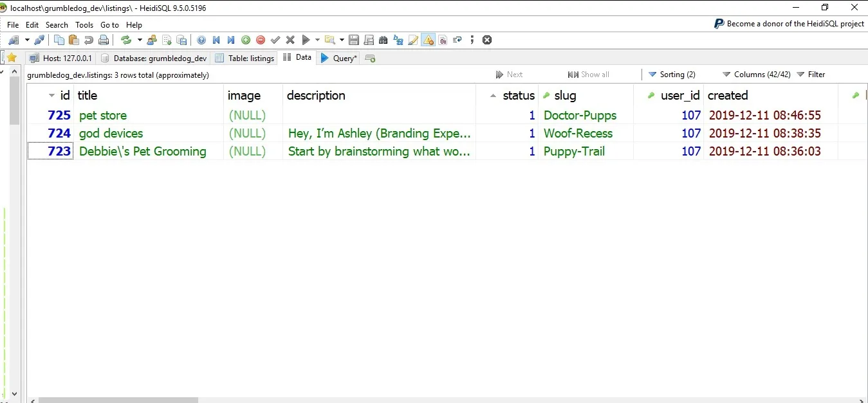Viewport: 868px width, 403px height.
Task: Click the Print icon
Action: pos(104,40)
